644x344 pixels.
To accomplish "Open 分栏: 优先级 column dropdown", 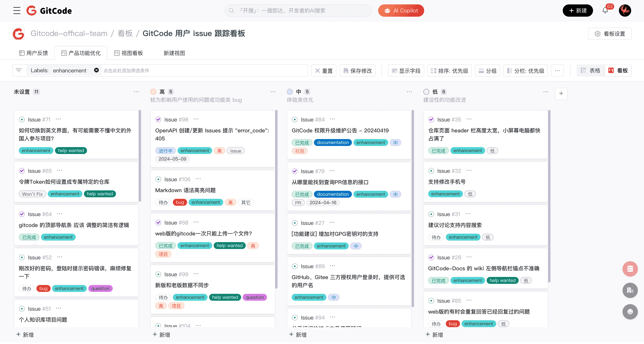I will 525,71.
